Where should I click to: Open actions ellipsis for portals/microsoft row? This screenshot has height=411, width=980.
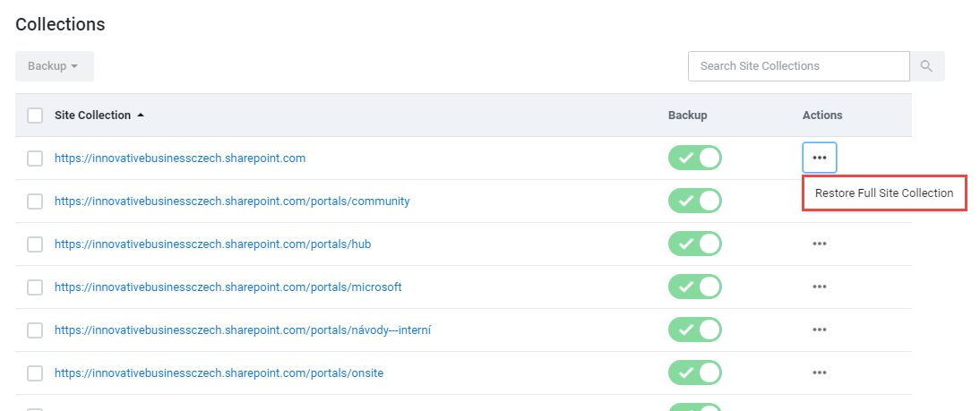click(x=820, y=287)
